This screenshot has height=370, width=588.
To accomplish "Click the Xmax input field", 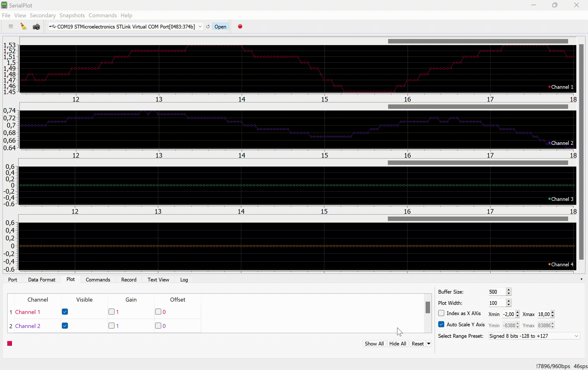I will click(544, 314).
